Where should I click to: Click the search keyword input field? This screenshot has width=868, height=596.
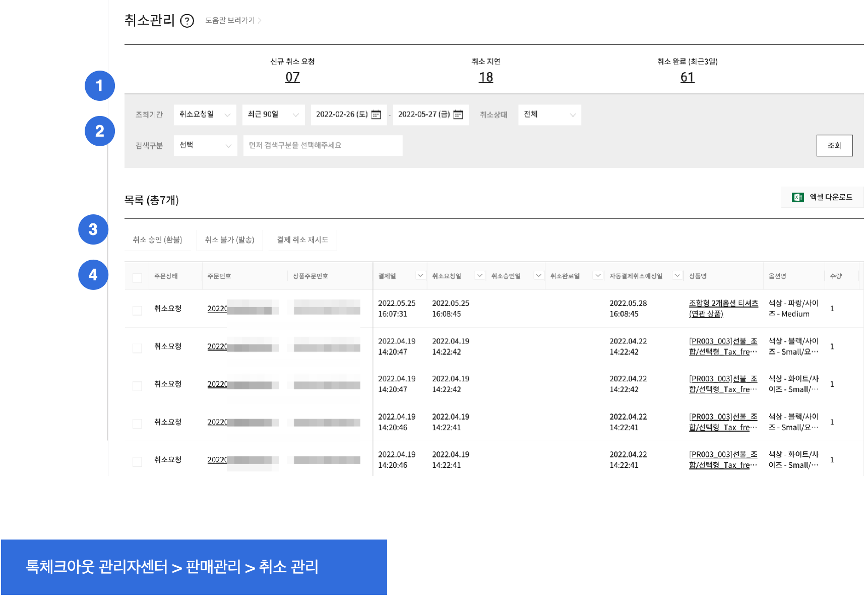(x=323, y=146)
